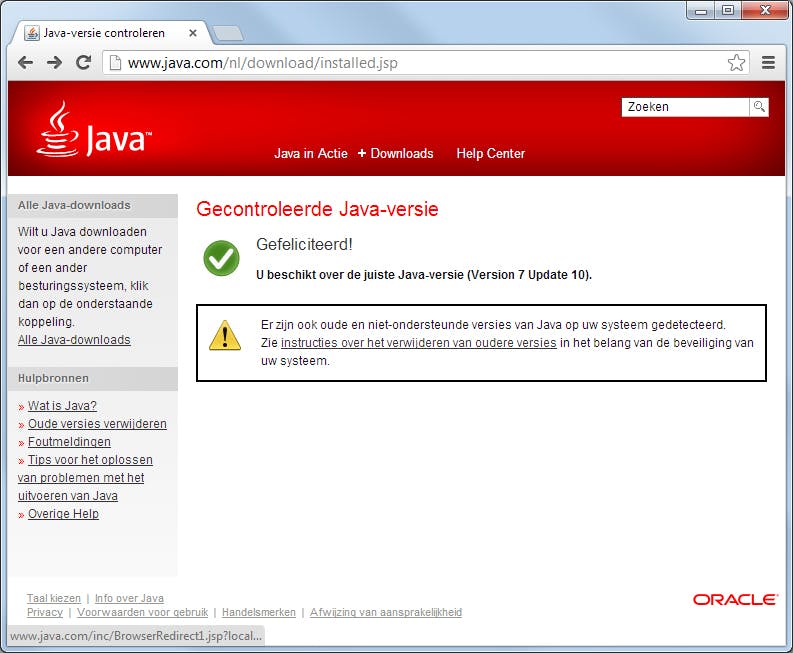The width and height of the screenshot is (793, 653).
Task: Open a new browser tab
Action: point(228,33)
